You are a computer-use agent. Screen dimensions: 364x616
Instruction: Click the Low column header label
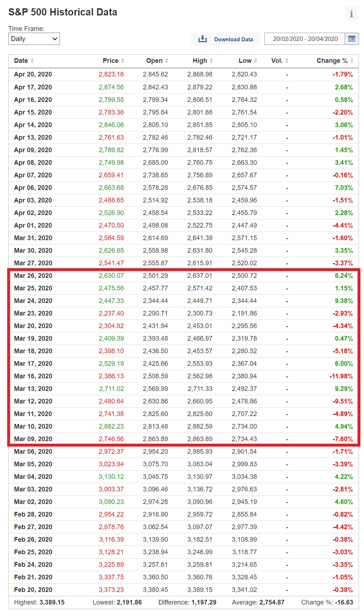(x=245, y=61)
